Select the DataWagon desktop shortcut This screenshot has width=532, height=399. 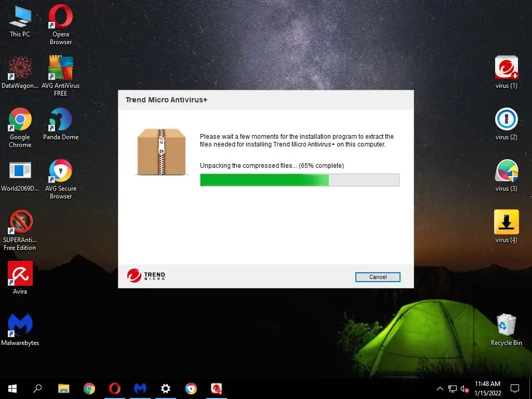pos(20,73)
